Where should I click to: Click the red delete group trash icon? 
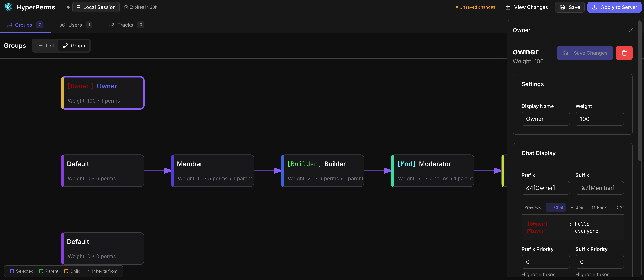624,53
